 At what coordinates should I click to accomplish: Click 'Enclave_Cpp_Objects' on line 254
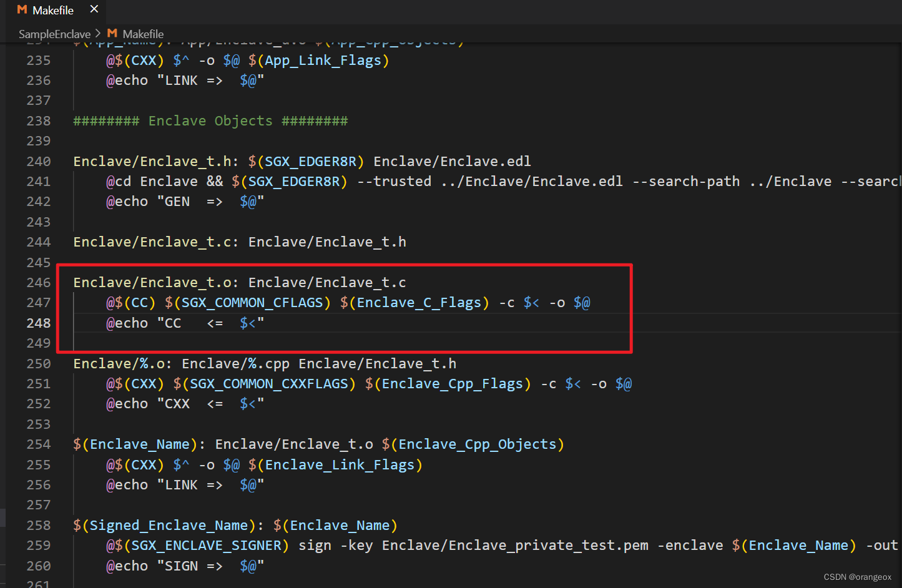pyautogui.click(x=478, y=444)
